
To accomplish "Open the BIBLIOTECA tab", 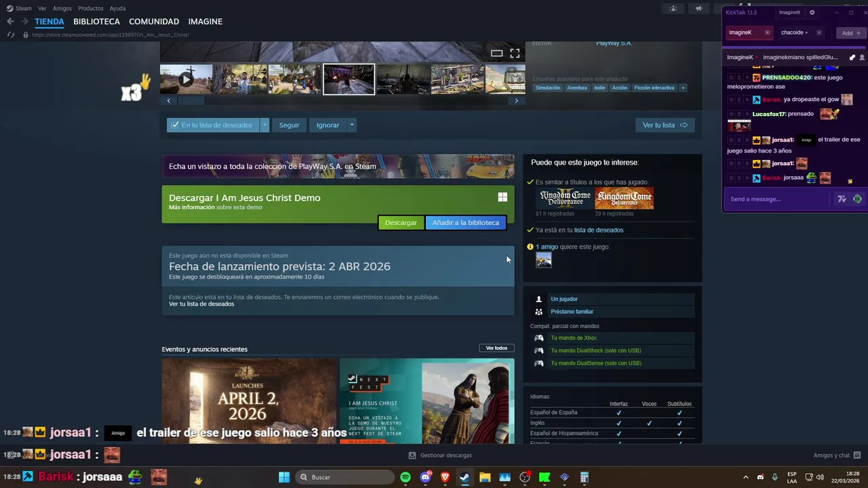I will point(96,22).
